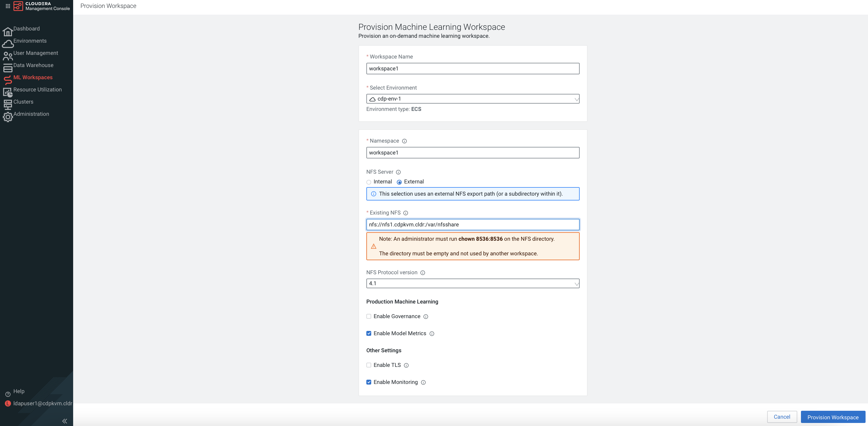Click the Provision Workspace button

pos(833,417)
